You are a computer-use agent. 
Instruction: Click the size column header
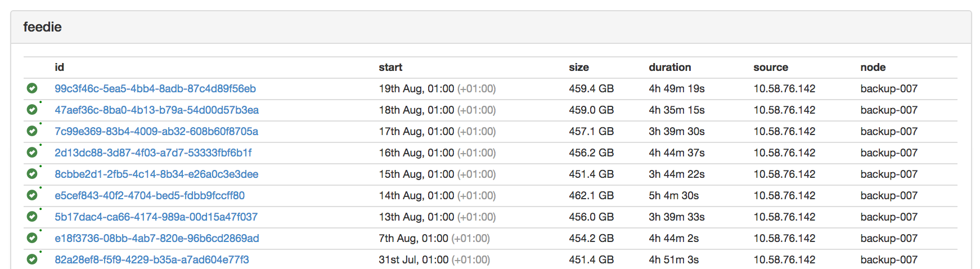(579, 68)
